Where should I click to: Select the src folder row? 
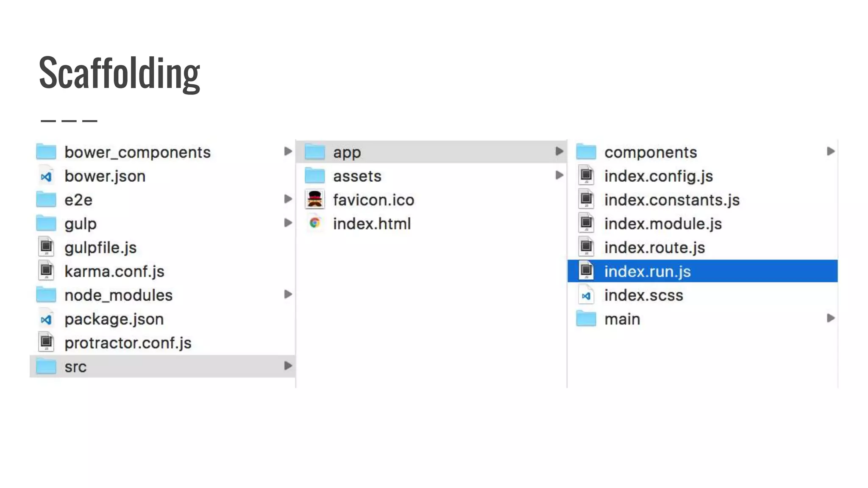tap(162, 366)
